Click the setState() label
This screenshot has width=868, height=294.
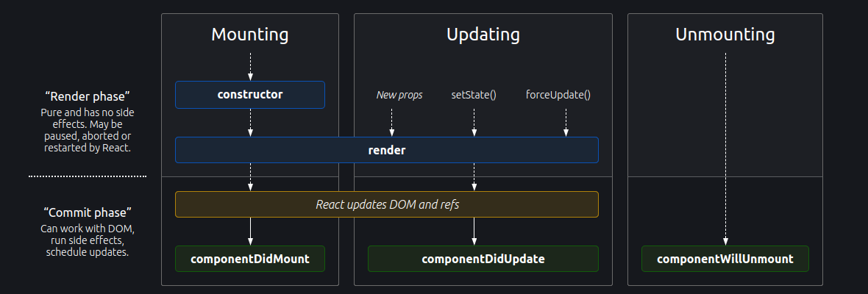point(474,95)
